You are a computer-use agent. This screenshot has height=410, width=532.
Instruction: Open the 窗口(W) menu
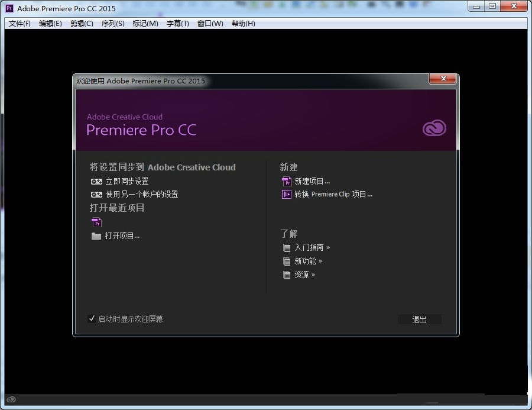pos(210,24)
